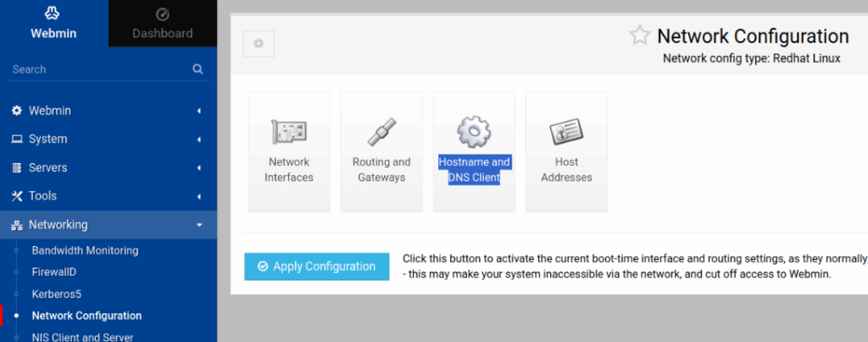Screen dimensions: 868x342
Task: Click the Hostname and DNS Client label
Action: pos(474,170)
